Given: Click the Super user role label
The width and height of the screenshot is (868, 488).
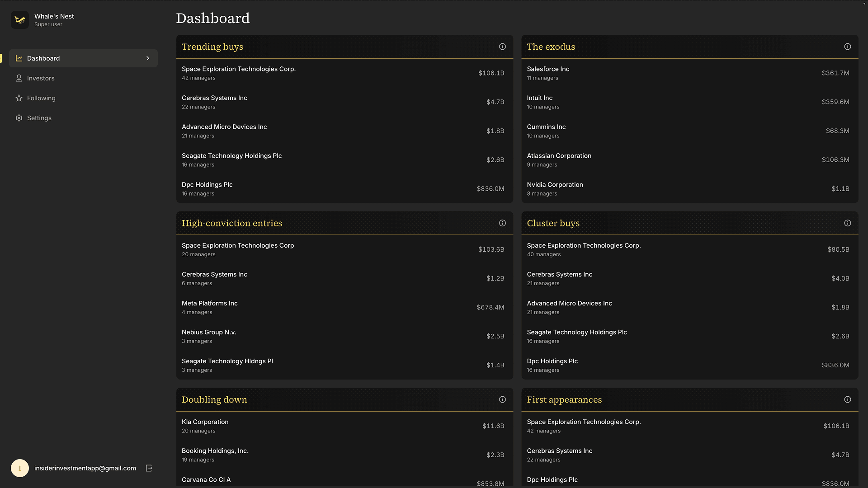Looking at the screenshot, I should coord(48,24).
